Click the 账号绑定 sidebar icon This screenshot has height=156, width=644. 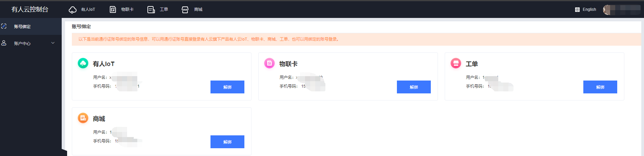click(x=4, y=26)
